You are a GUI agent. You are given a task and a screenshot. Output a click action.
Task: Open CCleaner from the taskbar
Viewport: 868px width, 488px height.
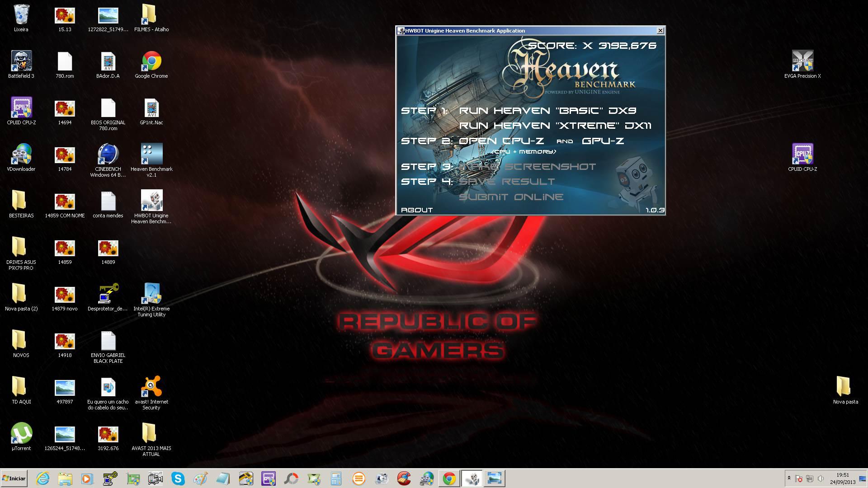(404, 479)
